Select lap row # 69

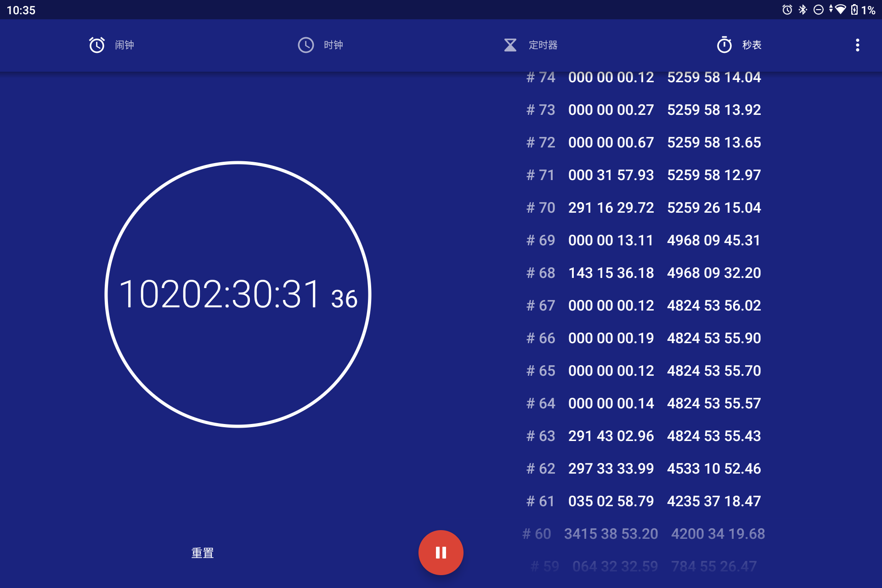click(x=644, y=240)
